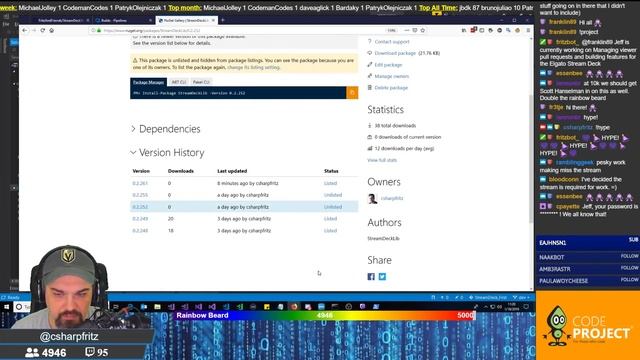This screenshot has height=360, width=640.
Task: Click the Windows Start button
Action: [x=7, y=307]
